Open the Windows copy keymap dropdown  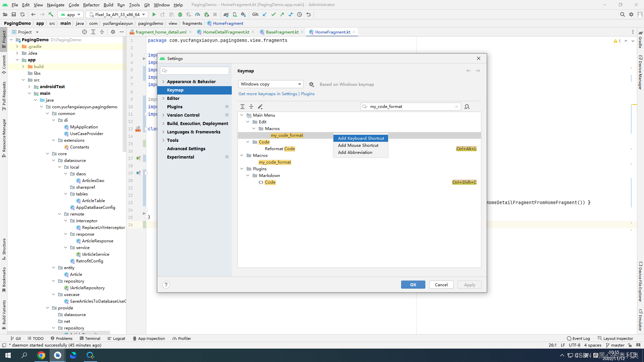271,84
